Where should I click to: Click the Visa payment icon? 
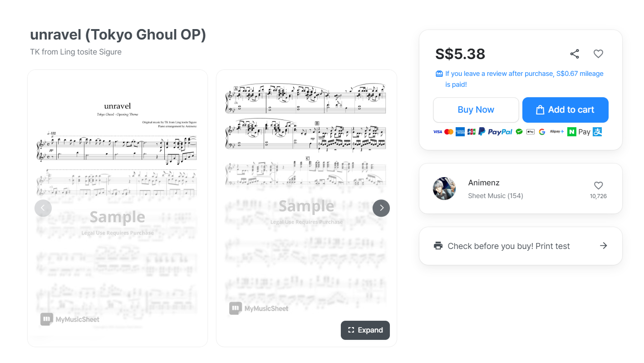click(438, 132)
